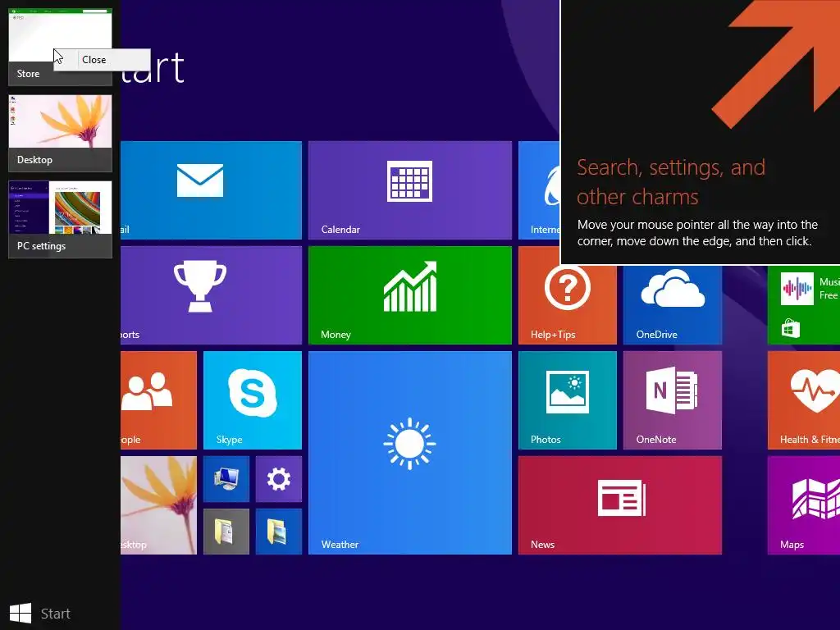Switch to the PC settings thumbnail
Viewport: 840px width, 630px height.
coord(60,220)
